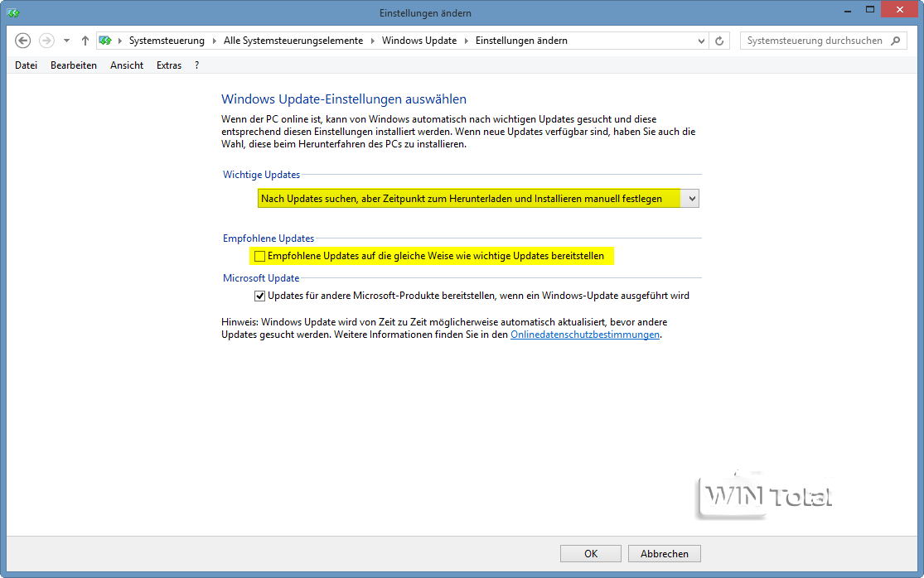Open the Datei menu
924x578 pixels.
[x=26, y=65]
